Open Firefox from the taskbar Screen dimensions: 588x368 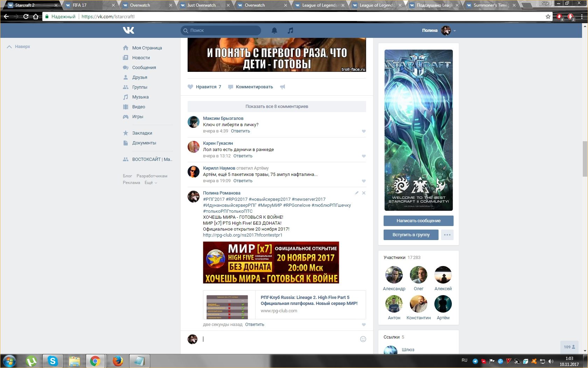(118, 361)
